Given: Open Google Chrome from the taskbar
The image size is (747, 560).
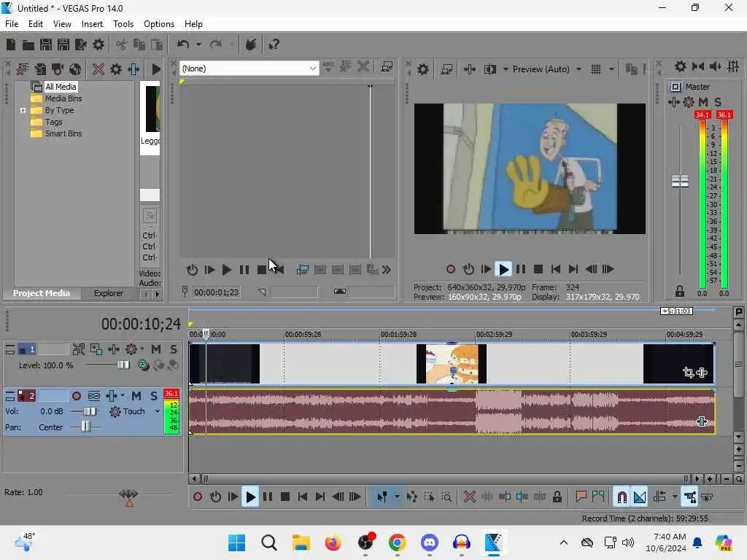Looking at the screenshot, I should tap(398, 542).
